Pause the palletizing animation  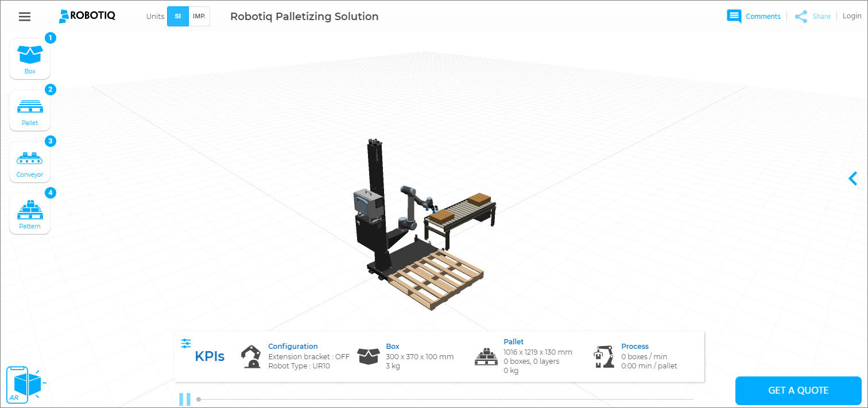[185, 399]
